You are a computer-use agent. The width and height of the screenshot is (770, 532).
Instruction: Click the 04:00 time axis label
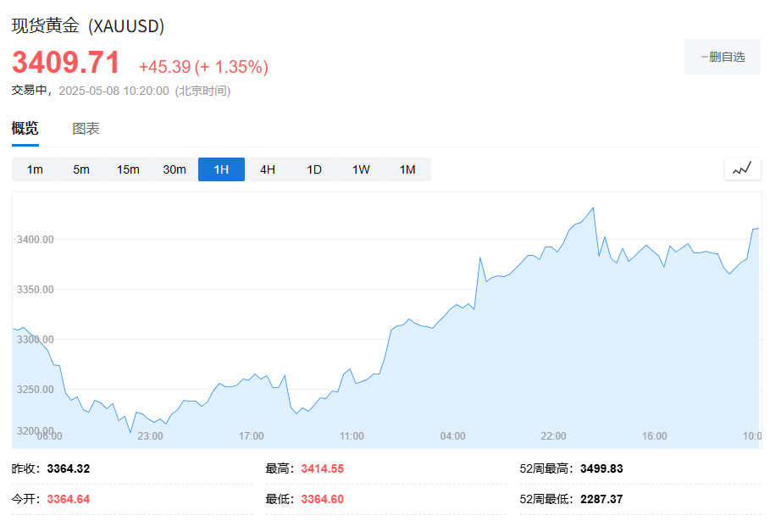453,436
